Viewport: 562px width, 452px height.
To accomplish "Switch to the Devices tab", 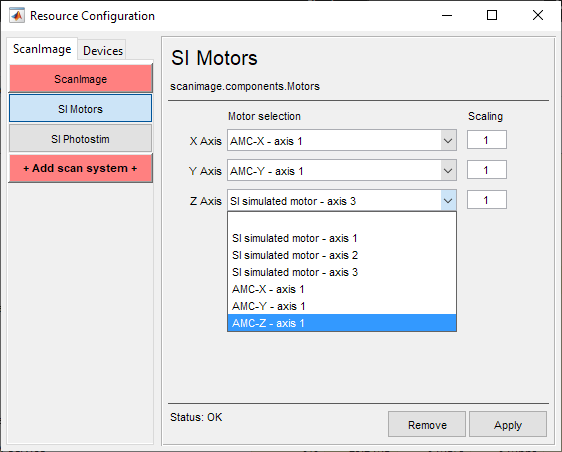I will (103, 51).
